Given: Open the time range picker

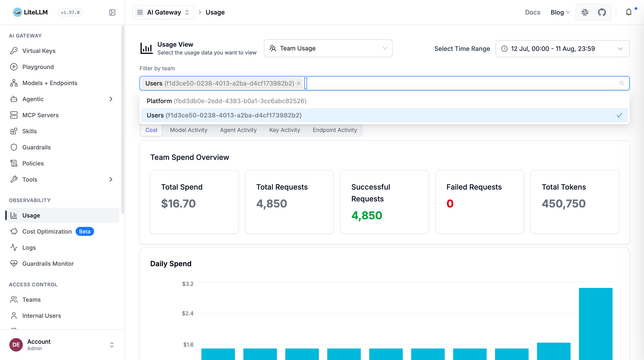Looking at the screenshot, I should point(562,49).
